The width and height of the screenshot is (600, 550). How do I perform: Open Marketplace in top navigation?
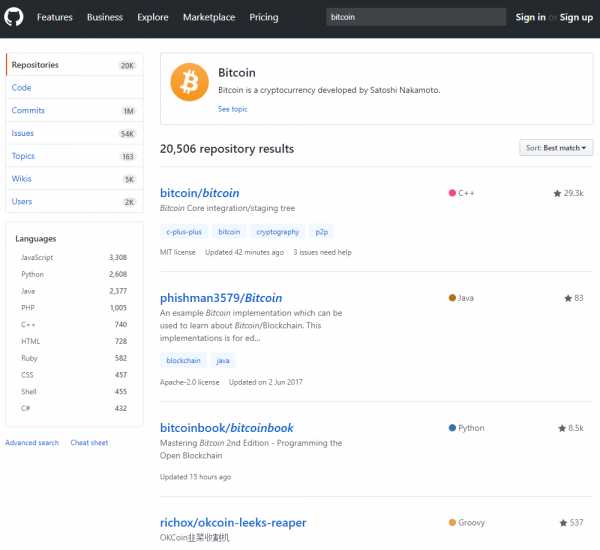(x=209, y=17)
